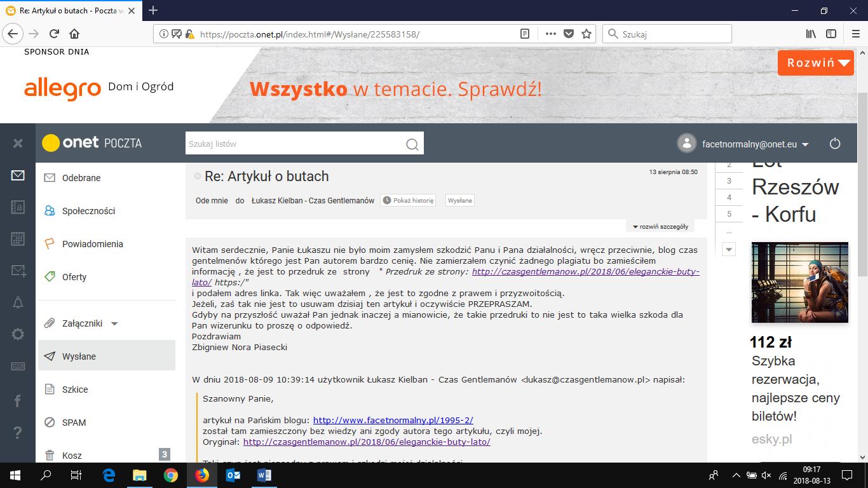Click the Pokaż historię button

(x=408, y=200)
